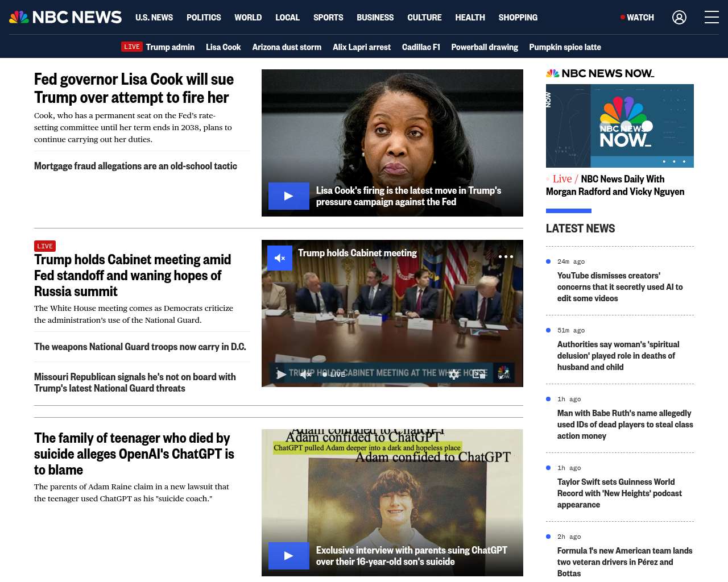Open Lisa Cook trending topic
This screenshot has height=582, width=728.
coord(223,47)
